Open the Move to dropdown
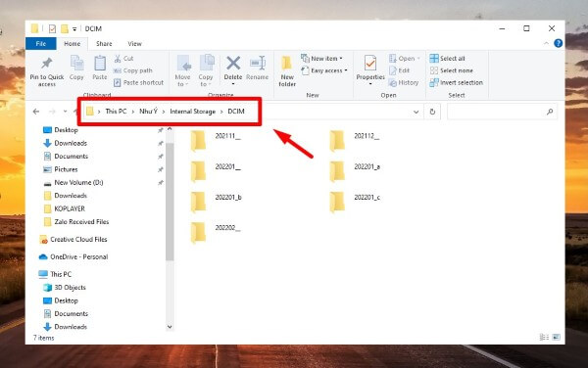This screenshot has height=368, width=588. 182,70
